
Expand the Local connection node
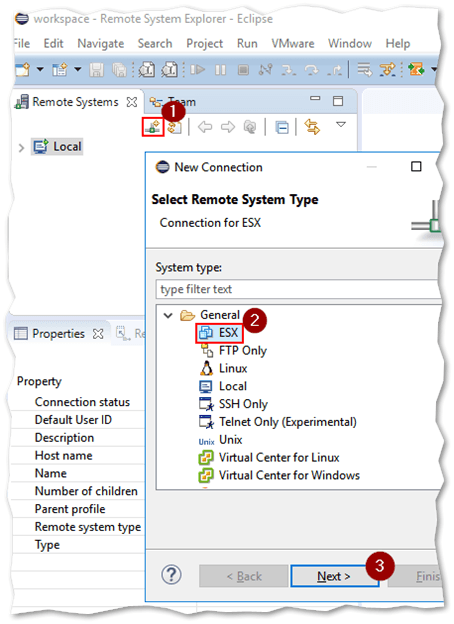21,148
